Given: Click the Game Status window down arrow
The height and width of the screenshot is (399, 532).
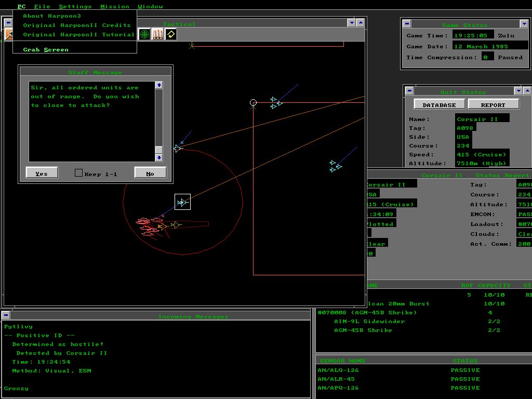Looking at the screenshot, I should (x=524, y=24).
